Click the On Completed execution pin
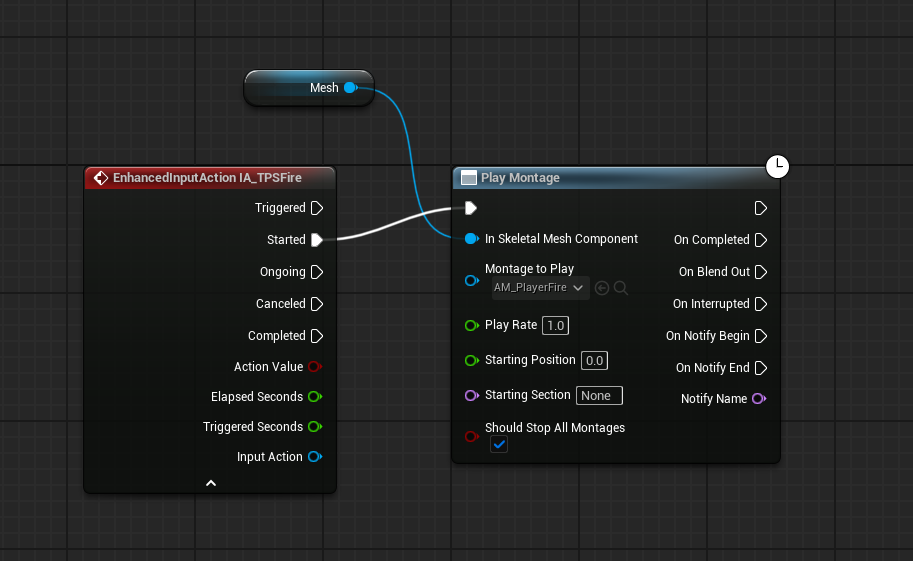Screen dimensions: 913x561 pos(760,240)
